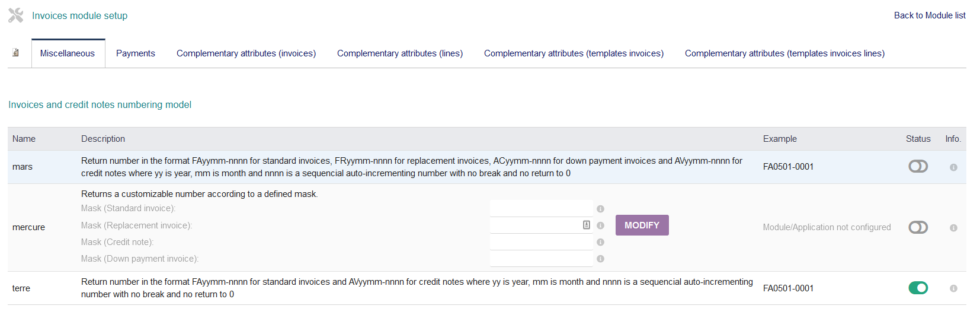Enable the mars numbering model toggle

(x=918, y=167)
